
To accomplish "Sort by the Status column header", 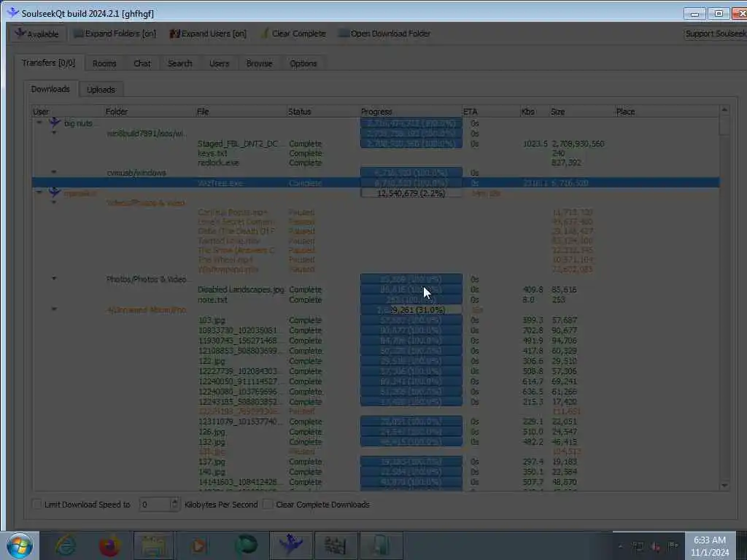I will pyautogui.click(x=322, y=112).
